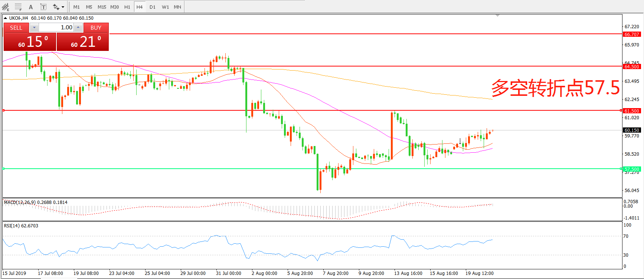644x279 pixels.
Task: Click the arrows objects tool icon
Action: click(x=56, y=7)
